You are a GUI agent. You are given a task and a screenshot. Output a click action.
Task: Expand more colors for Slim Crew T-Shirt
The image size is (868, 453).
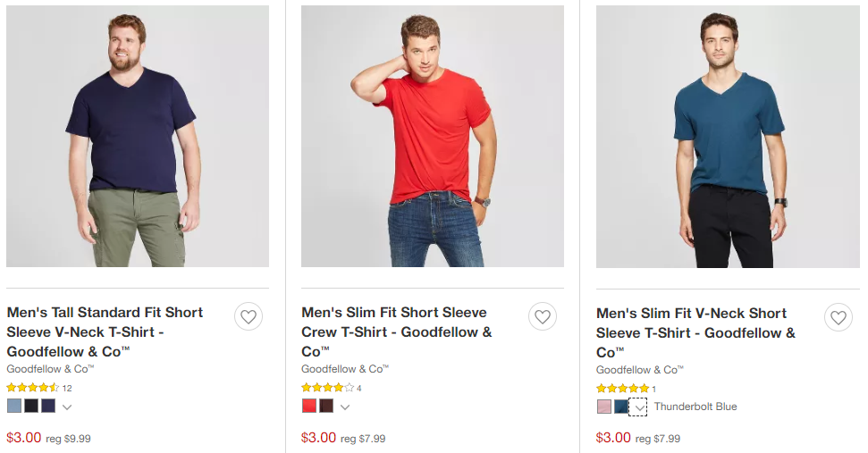tap(345, 407)
